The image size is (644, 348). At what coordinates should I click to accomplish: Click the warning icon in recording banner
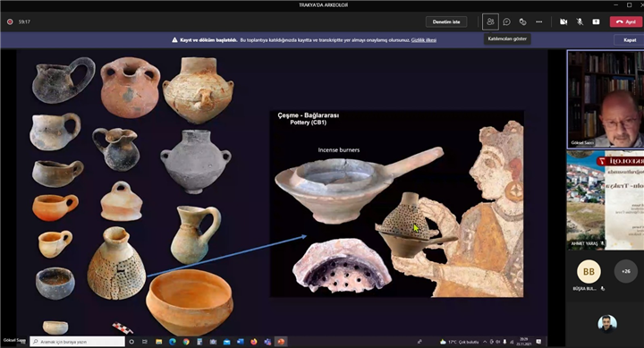pos(174,40)
